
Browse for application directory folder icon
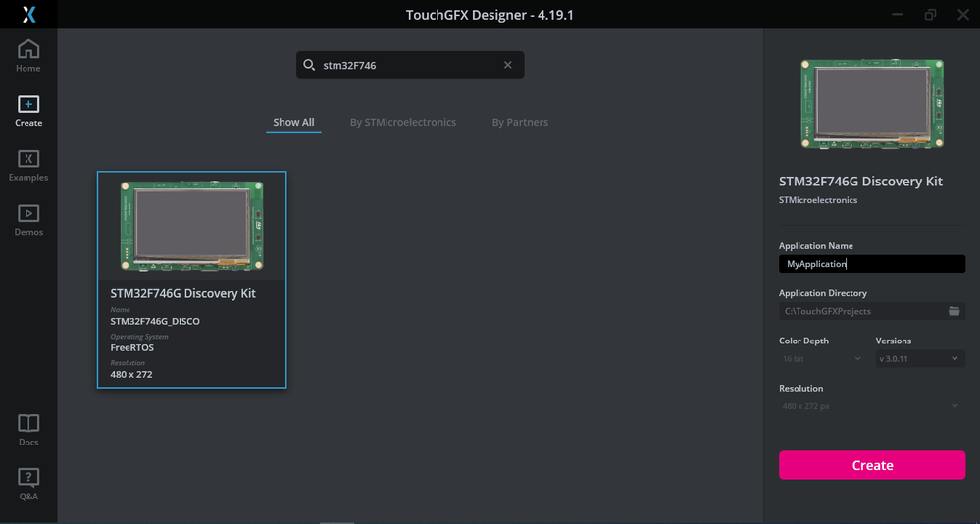point(954,311)
